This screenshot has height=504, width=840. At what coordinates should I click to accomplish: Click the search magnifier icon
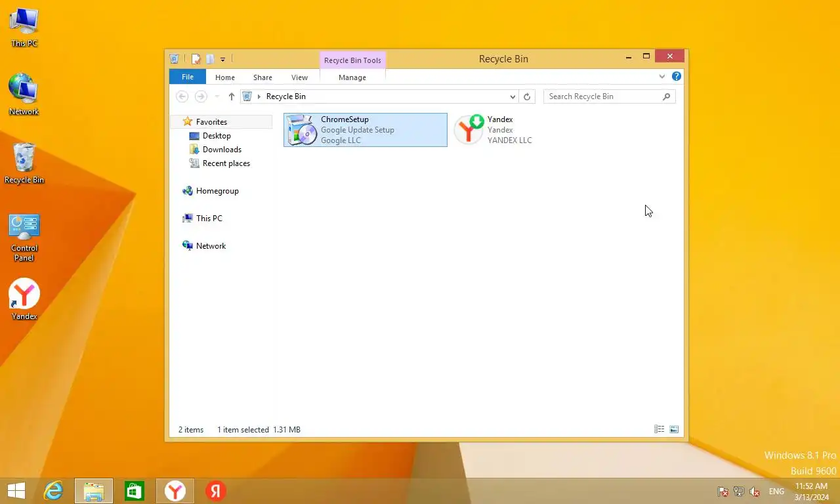click(x=666, y=96)
